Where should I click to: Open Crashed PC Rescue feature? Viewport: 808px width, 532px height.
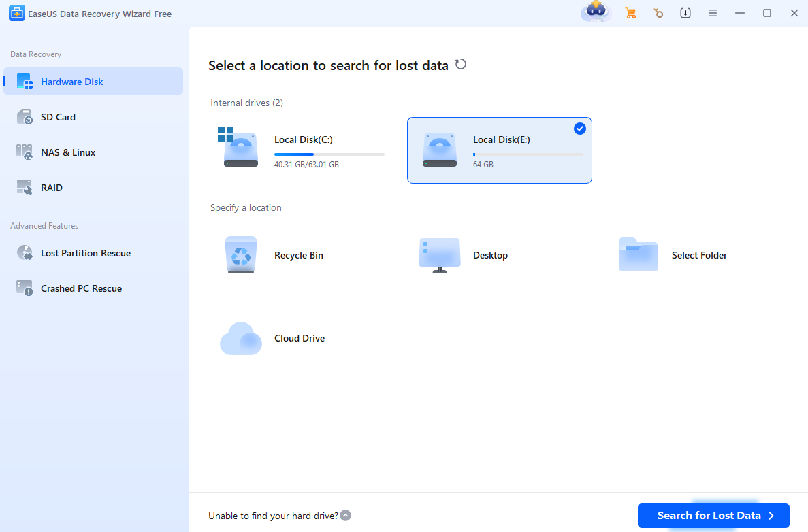(x=81, y=288)
